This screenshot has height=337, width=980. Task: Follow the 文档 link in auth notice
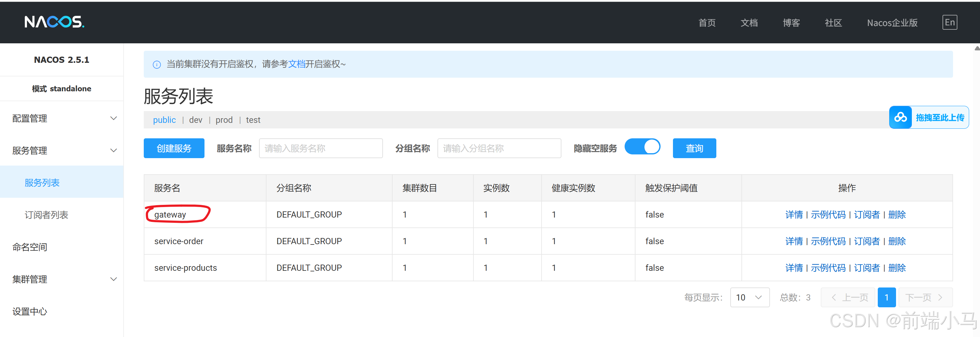[x=297, y=64]
